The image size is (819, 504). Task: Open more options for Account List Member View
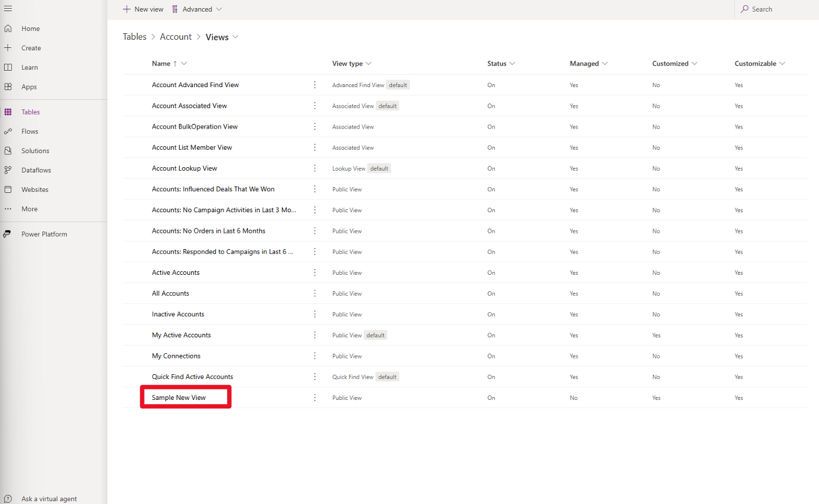[x=315, y=147]
